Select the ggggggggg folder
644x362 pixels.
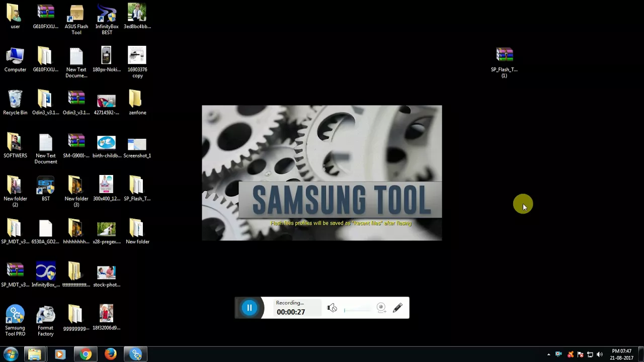(76, 318)
